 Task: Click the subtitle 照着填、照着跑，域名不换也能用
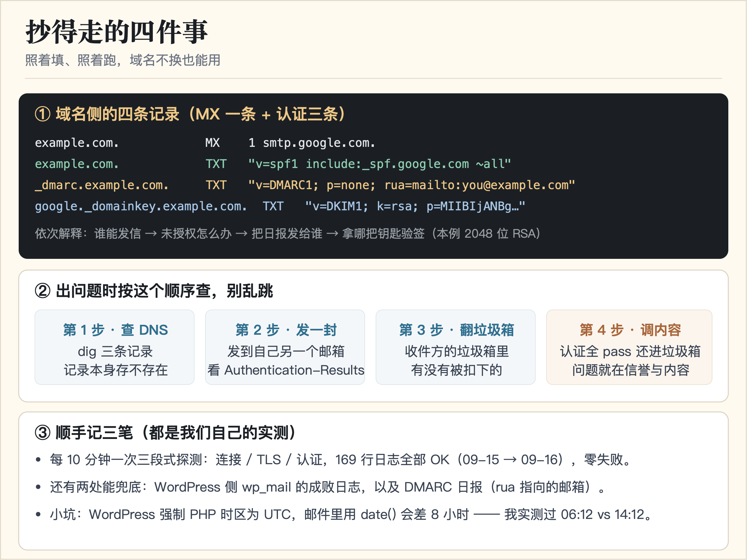pyautogui.click(x=123, y=60)
